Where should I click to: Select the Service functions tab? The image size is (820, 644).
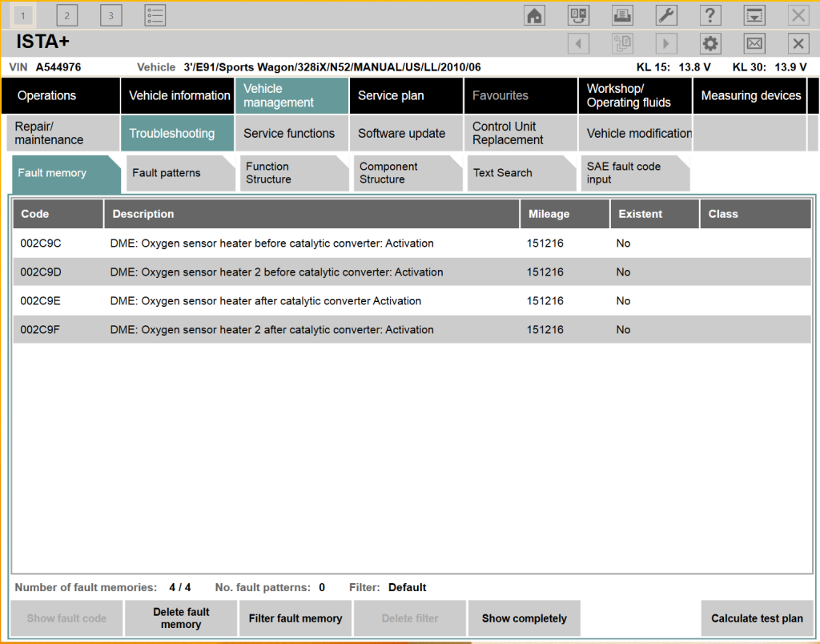[290, 133]
